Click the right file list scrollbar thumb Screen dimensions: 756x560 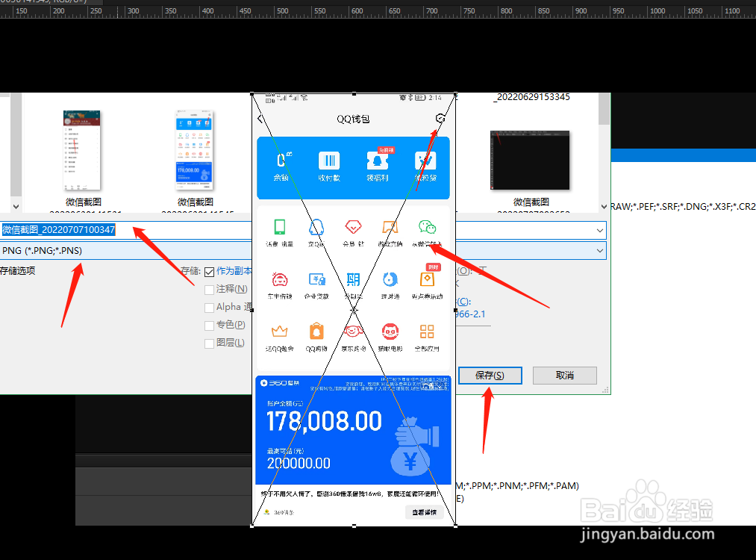click(604, 109)
